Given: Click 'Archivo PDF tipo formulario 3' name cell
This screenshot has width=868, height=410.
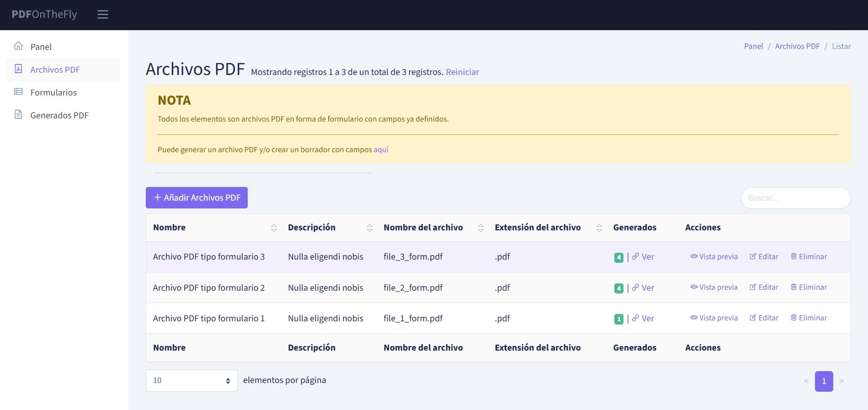Looking at the screenshot, I should [x=209, y=257].
